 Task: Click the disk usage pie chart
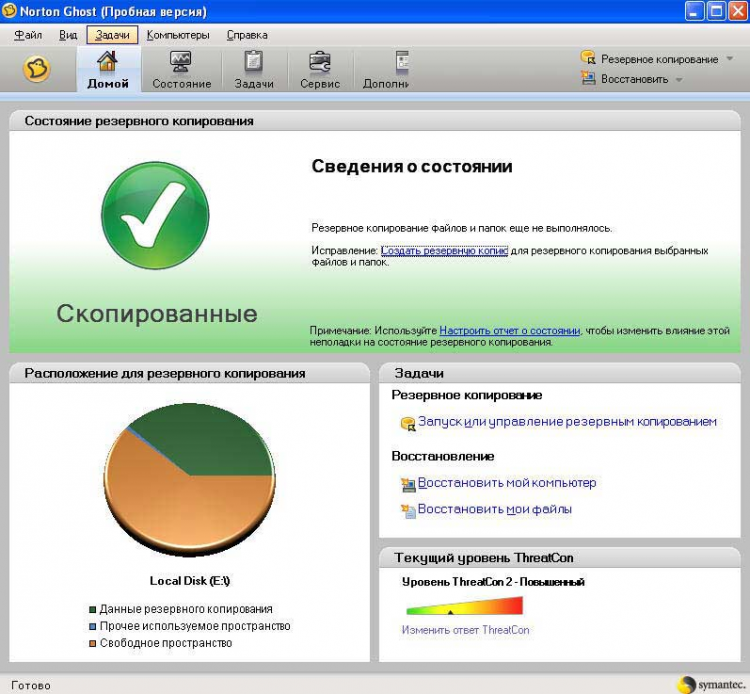coord(189,480)
